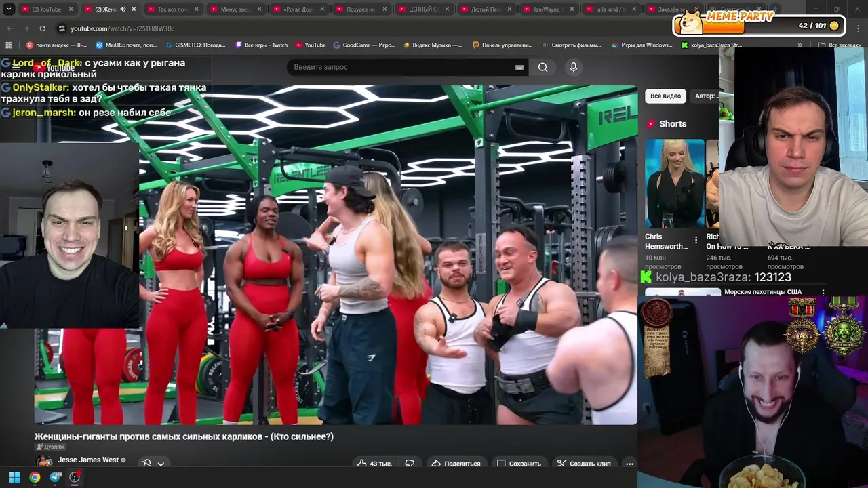
Task: Open 'Смотреть фильмы' bookmark
Action: pyautogui.click(x=572, y=45)
